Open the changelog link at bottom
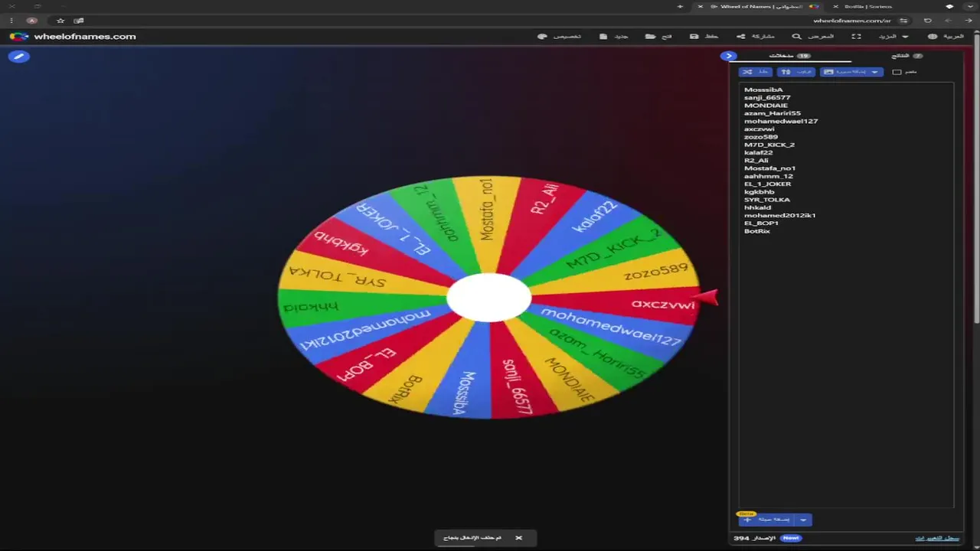Screen dimensions: 980x551 (937, 538)
